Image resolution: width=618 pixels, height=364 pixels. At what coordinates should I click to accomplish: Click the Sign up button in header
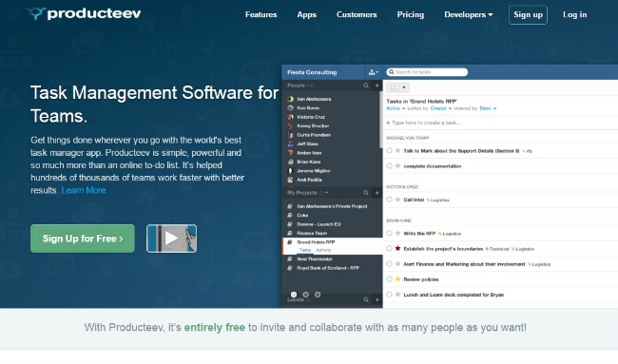pos(528,15)
